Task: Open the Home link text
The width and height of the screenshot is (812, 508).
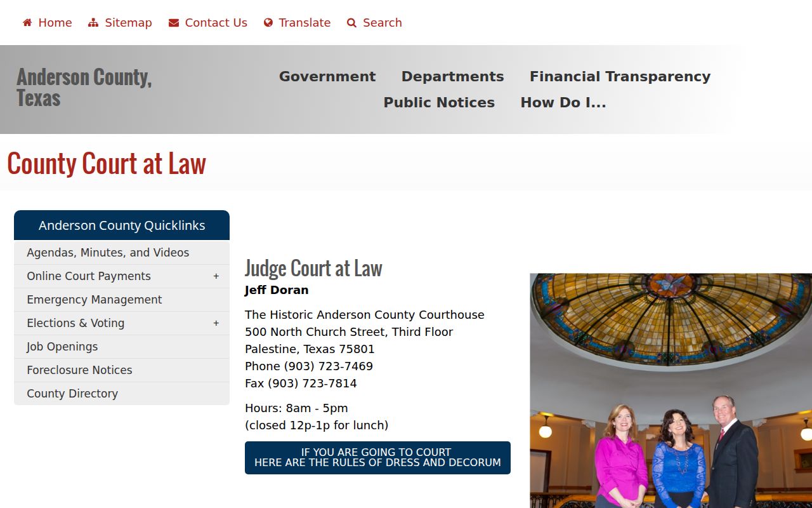Action: tap(55, 23)
